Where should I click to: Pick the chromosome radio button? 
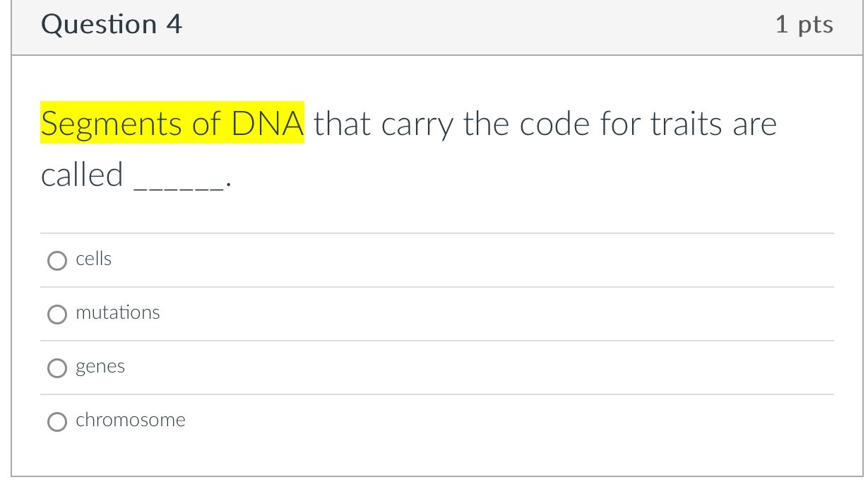click(x=57, y=422)
